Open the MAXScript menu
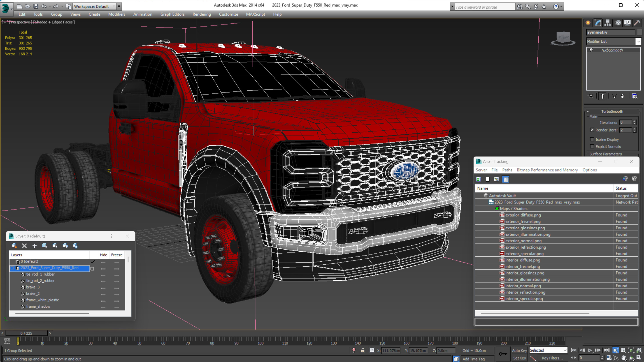This screenshot has height=362, width=644. click(x=255, y=14)
